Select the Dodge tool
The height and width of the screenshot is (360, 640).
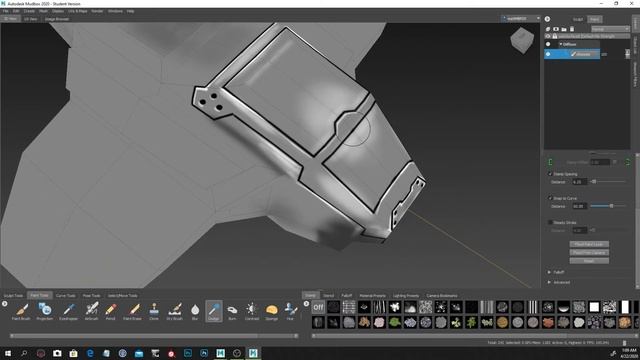[213, 311]
